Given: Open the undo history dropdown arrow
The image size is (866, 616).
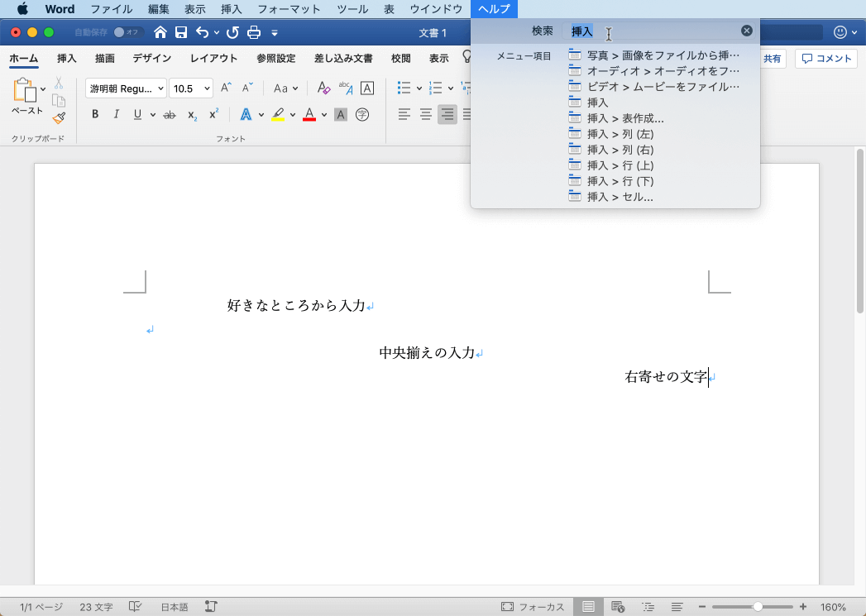Looking at the screenshot, I should [x=217, y=33].
